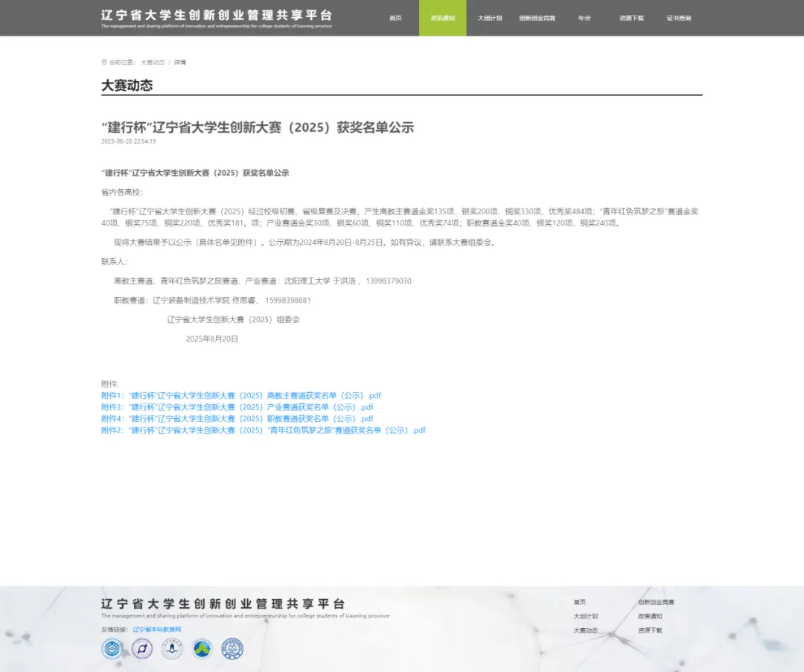Click the article headline "建行杯"辽宁省大学生创新大赛（2025）获奖名单公示
804x672 pixels.
[258, 128]
